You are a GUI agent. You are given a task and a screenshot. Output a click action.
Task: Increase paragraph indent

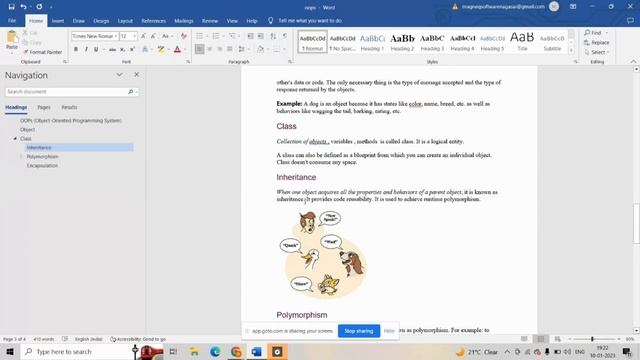coord(260,36)
